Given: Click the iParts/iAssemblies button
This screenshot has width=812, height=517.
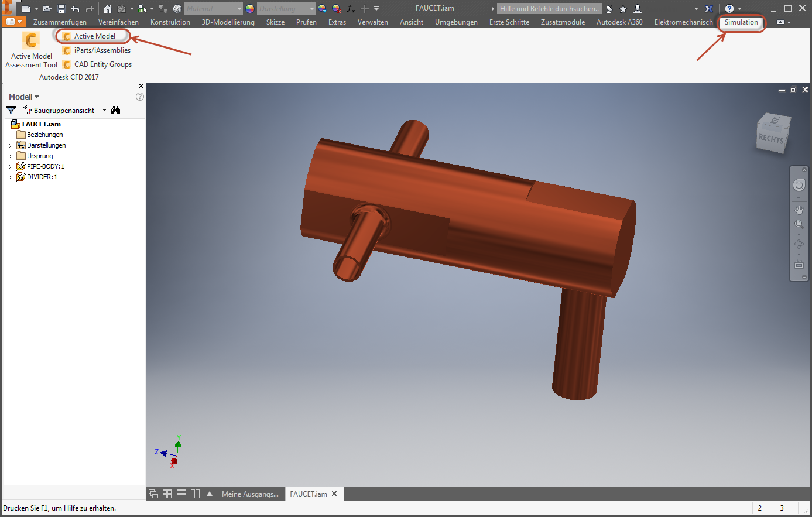Looking at the screenshot, I should [x=97, y=50].
